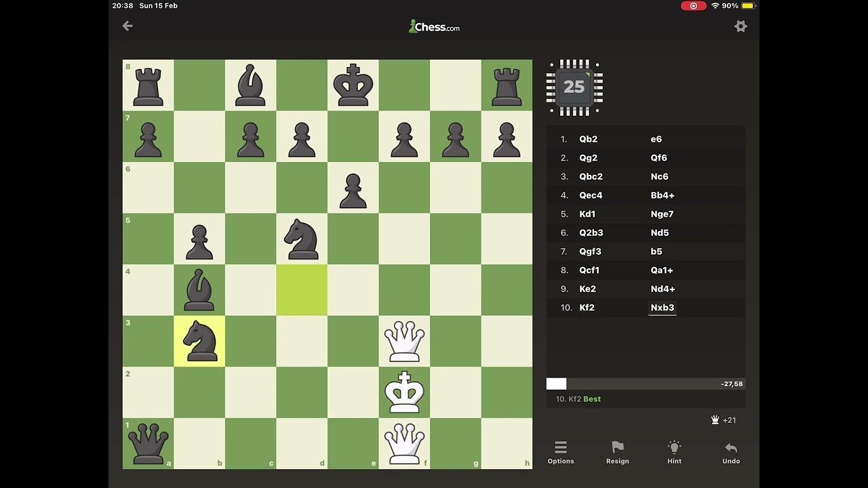
Task: Select the black king on e8
Action: (353, 85)
